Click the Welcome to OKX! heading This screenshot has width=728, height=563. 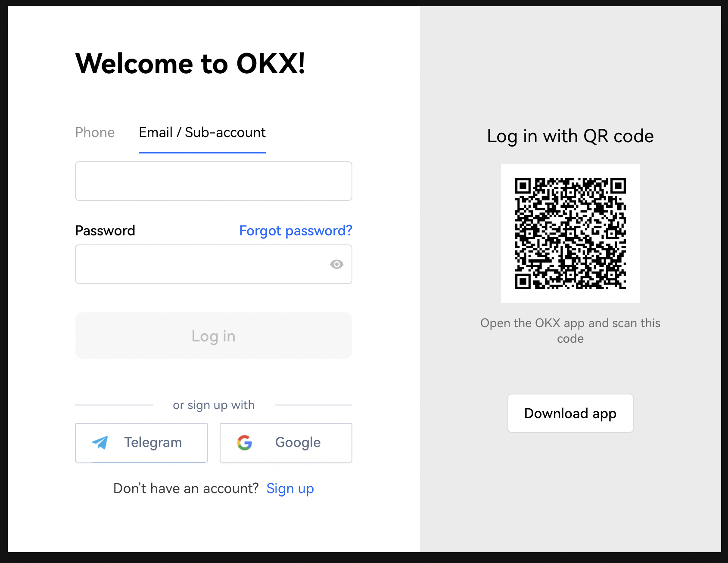[190, 64]
